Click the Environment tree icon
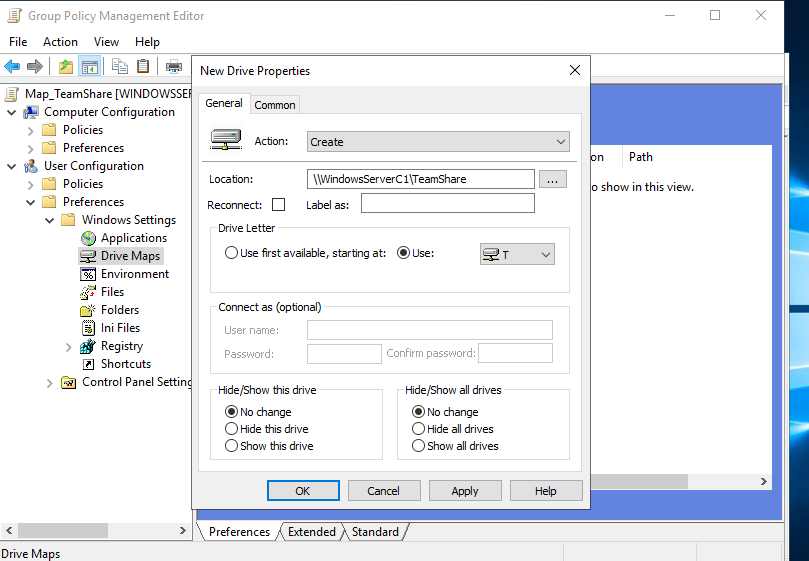This screenshot has height=561, width=809. point(88,274)
